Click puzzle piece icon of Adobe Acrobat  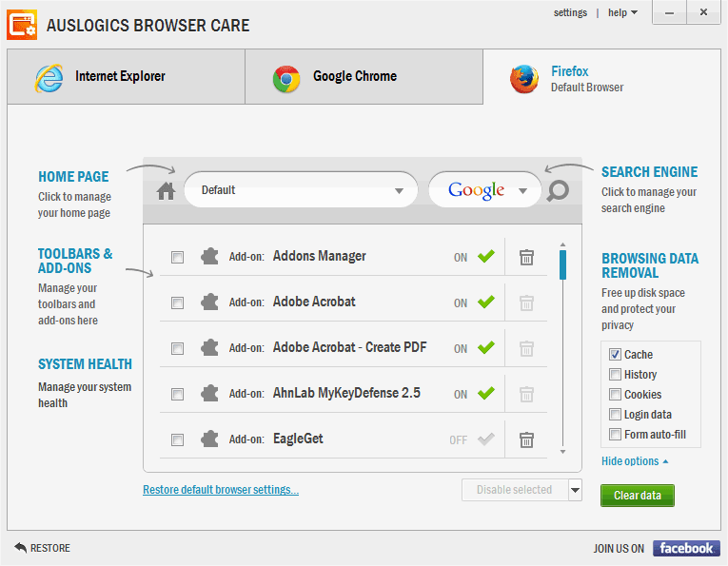[209, 303]
